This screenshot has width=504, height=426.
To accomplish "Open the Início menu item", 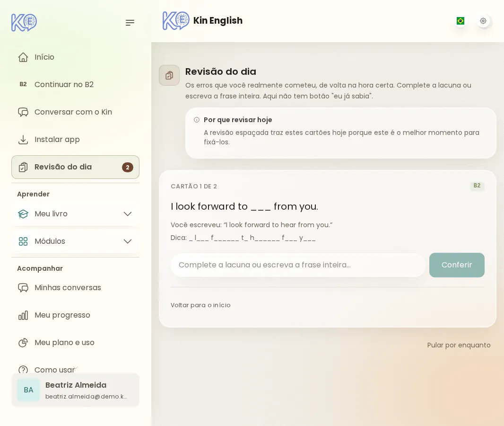I will [76, 57].
